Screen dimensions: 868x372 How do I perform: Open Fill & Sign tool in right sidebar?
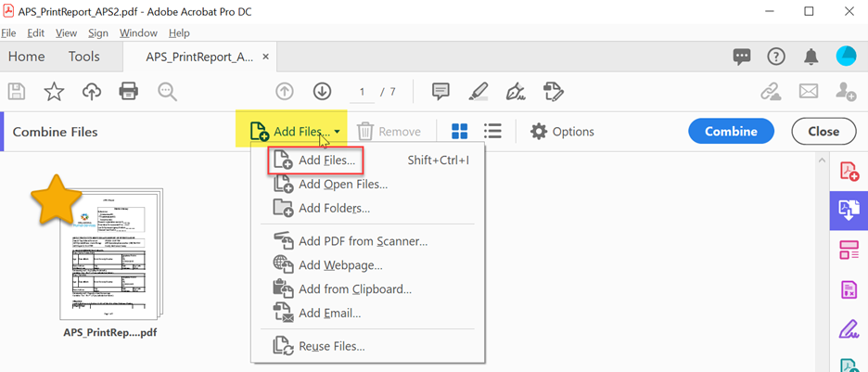(849, 329)
